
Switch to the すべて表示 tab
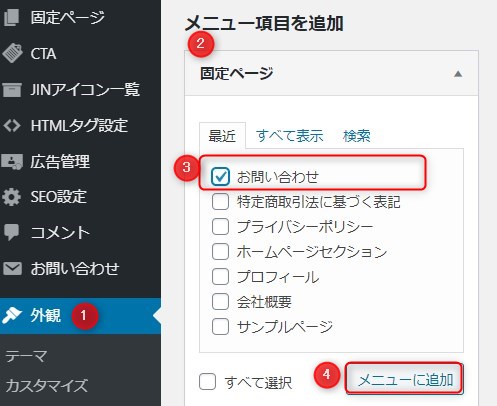290,136
